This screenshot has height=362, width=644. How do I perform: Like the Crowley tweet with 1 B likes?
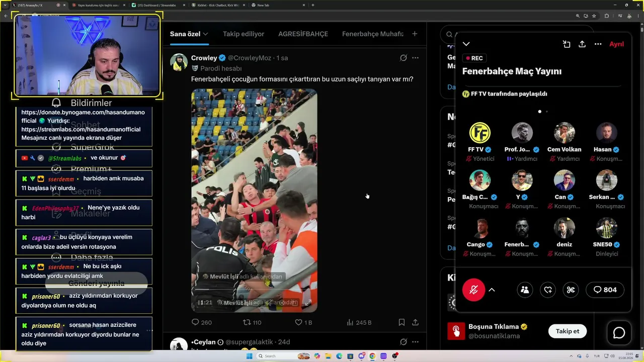303,322
